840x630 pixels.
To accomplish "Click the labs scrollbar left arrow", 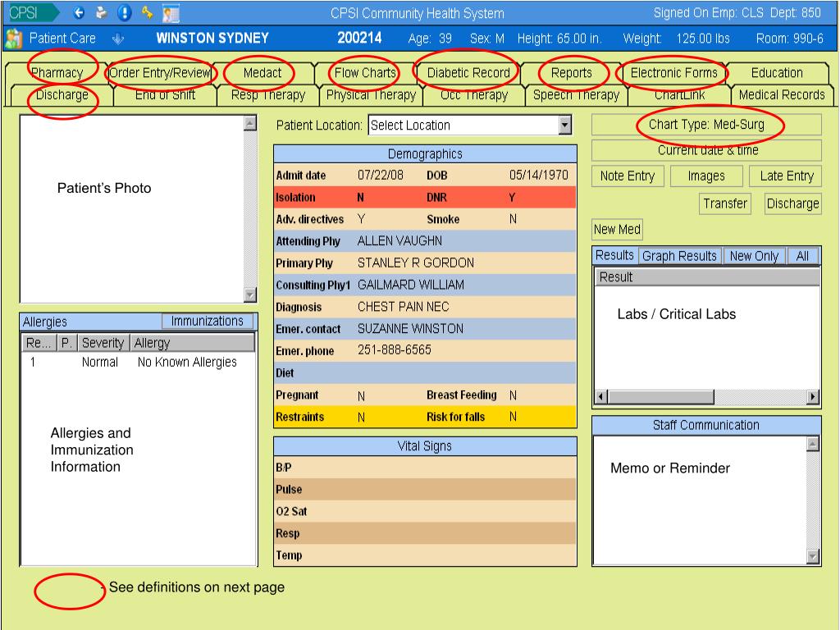I will [601, 397].
